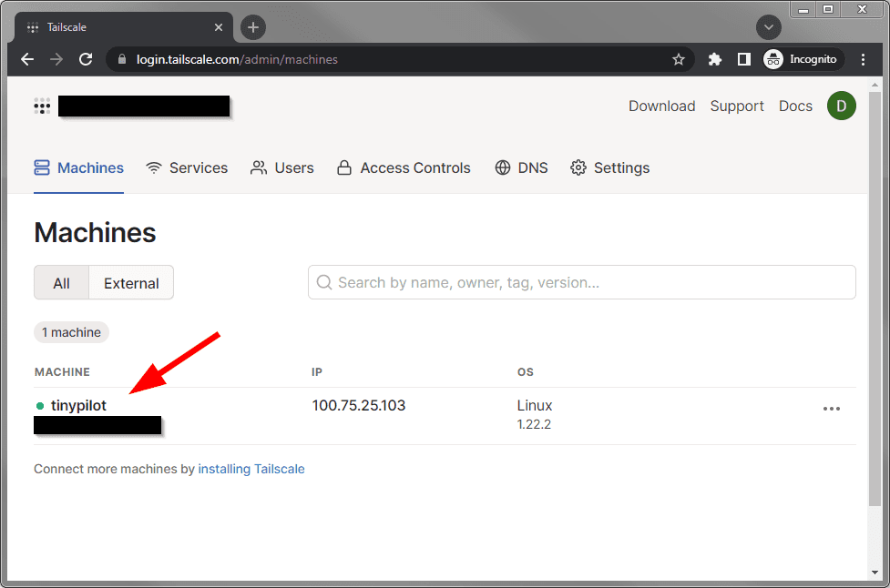Minimize the browser window
Viewport: 890px width, 588px height.
pos(803,9)
